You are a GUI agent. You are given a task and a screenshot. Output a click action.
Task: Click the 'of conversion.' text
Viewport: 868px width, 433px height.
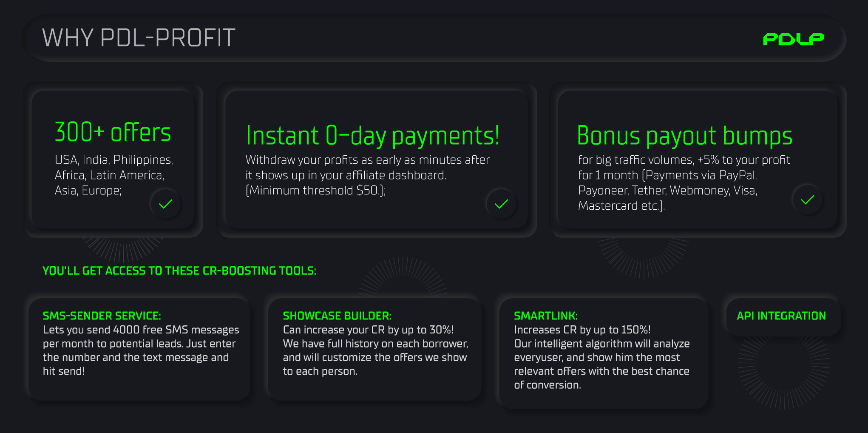point(547,385)
